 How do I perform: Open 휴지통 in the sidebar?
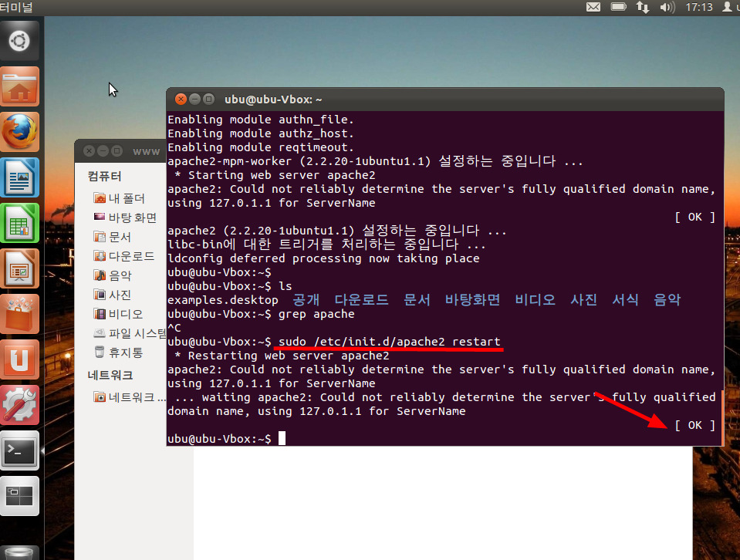click(x=125, y=353)
